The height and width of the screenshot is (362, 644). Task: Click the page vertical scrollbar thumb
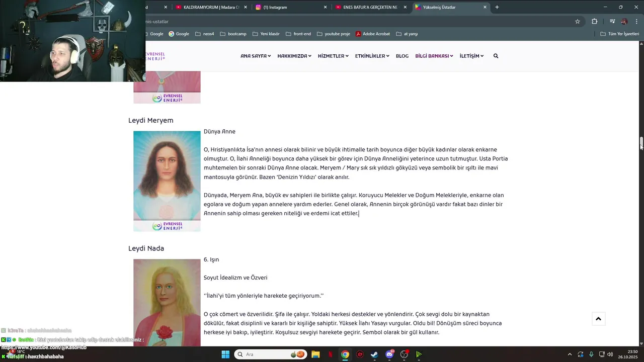tap(641, 142)
